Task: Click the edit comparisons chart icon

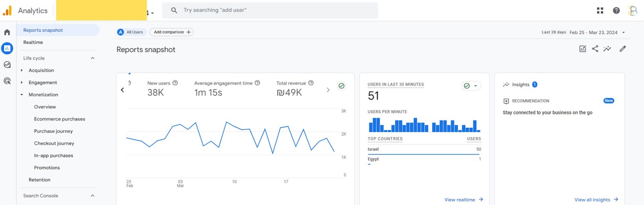Action: (582, 49)
